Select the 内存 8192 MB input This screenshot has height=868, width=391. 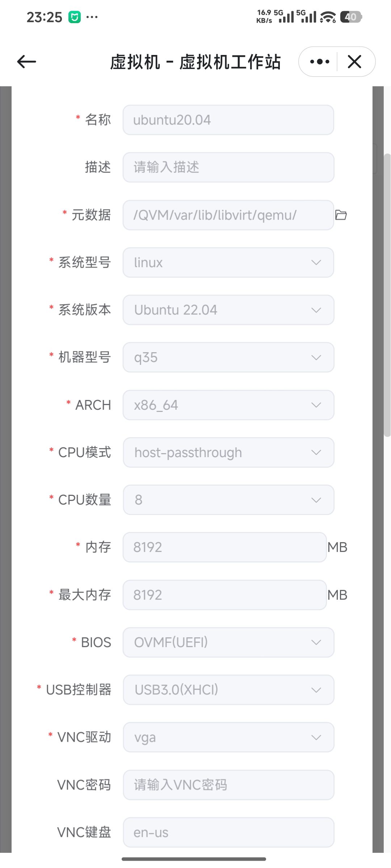click(224, 547)
